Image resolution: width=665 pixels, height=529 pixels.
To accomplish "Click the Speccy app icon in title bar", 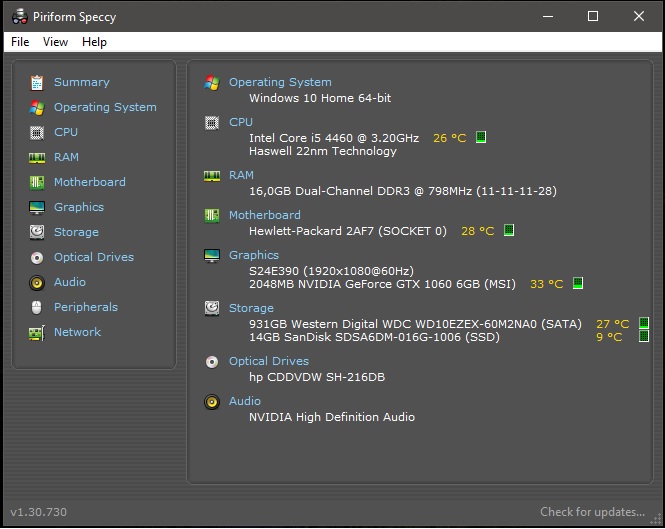I will pyautogui.click(x=20, y=17).
